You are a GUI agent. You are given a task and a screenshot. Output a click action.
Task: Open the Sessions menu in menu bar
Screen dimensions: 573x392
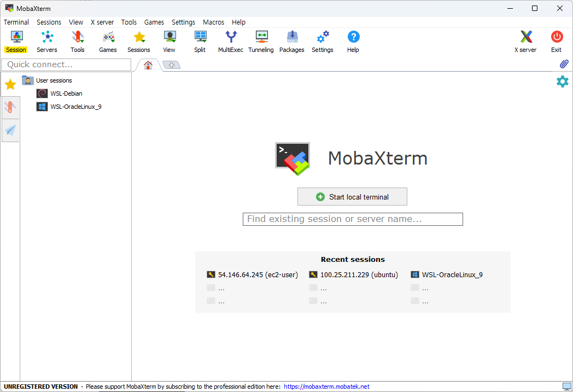tap(49, 22)
